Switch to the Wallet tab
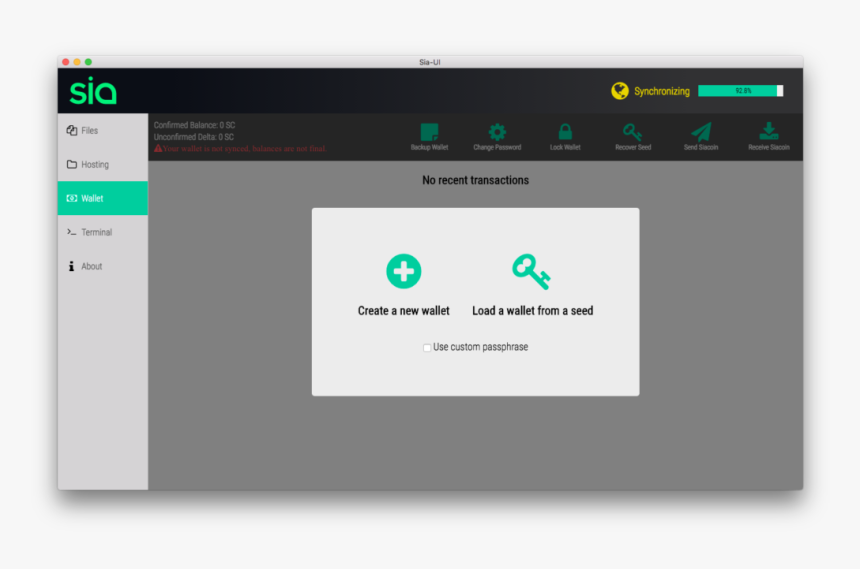This screenshot has height=569, width=860. coord(103,198)
